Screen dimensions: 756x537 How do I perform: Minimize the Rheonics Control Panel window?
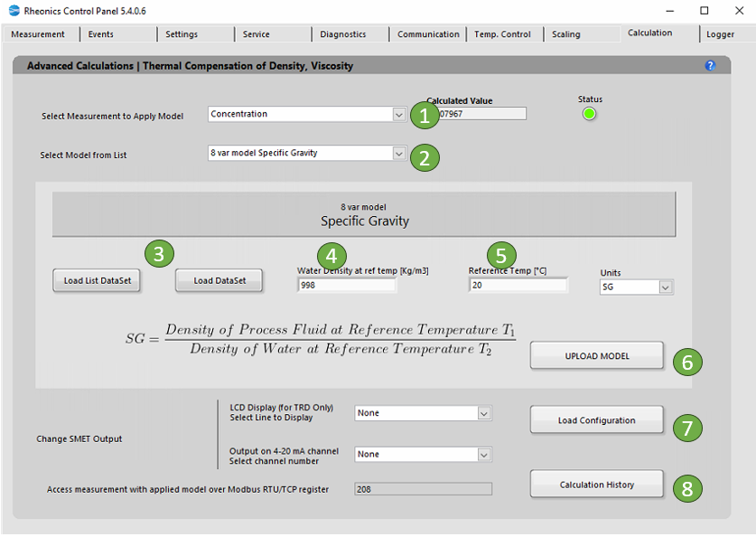pos(669,11)
